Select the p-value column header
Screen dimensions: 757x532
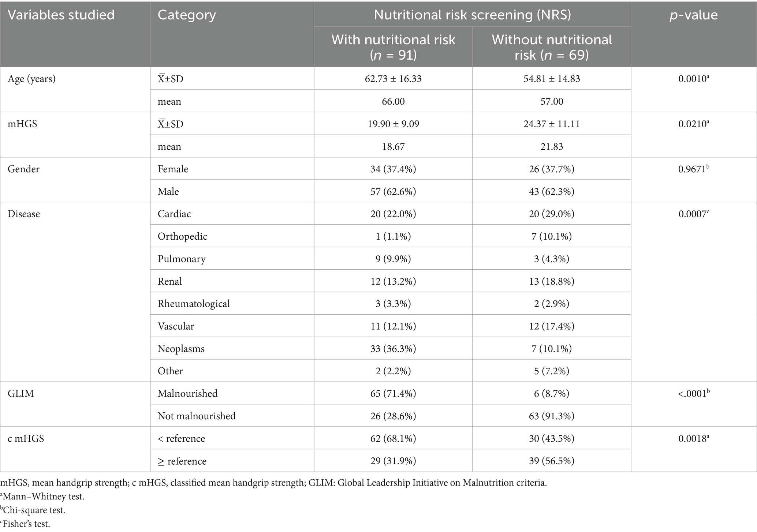tap(693, 15)
